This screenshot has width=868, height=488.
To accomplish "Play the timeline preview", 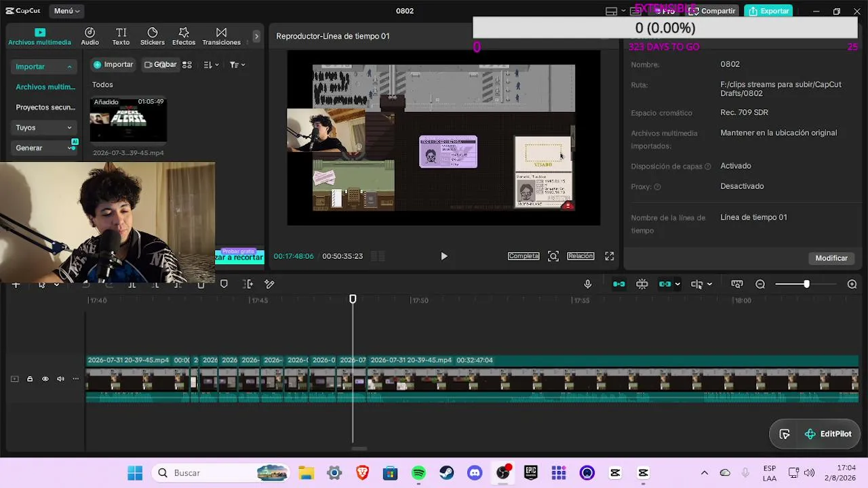I will (444, 256).
